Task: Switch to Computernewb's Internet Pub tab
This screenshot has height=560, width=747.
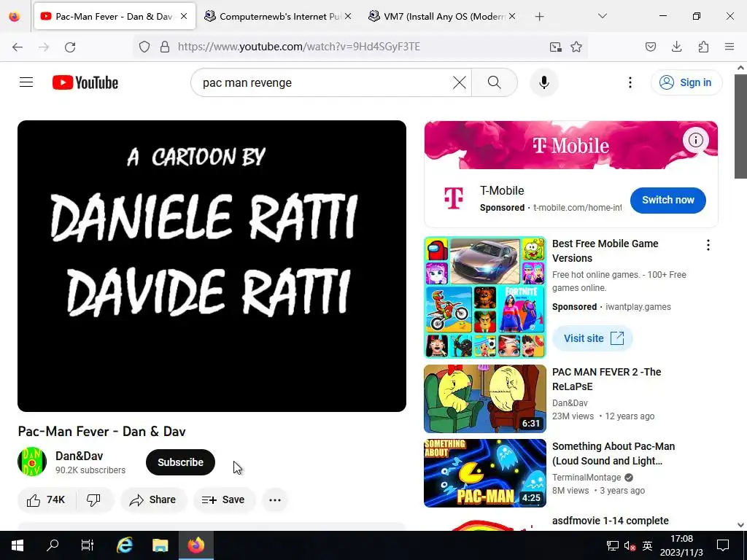Action: tap(279, 16)
